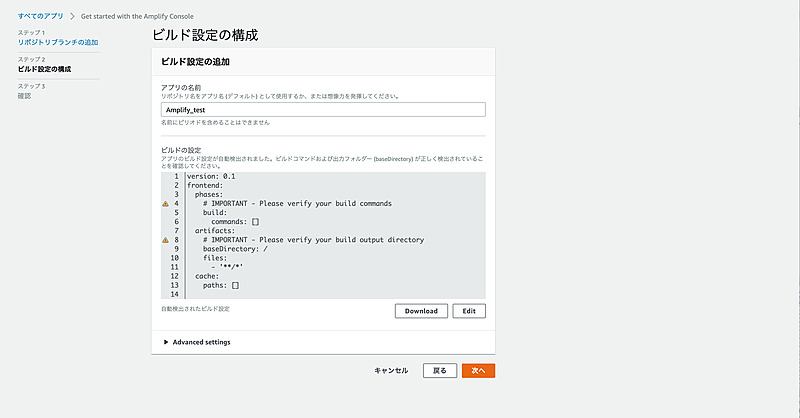Click the '**/*' files pattern line

click(x=228, y=267)
